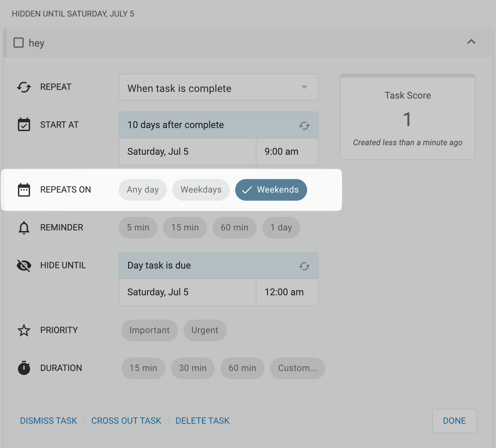Click the Task Score card
This screenshot has width=496, height=448.
pyautogui.click(x=408, y=117)
